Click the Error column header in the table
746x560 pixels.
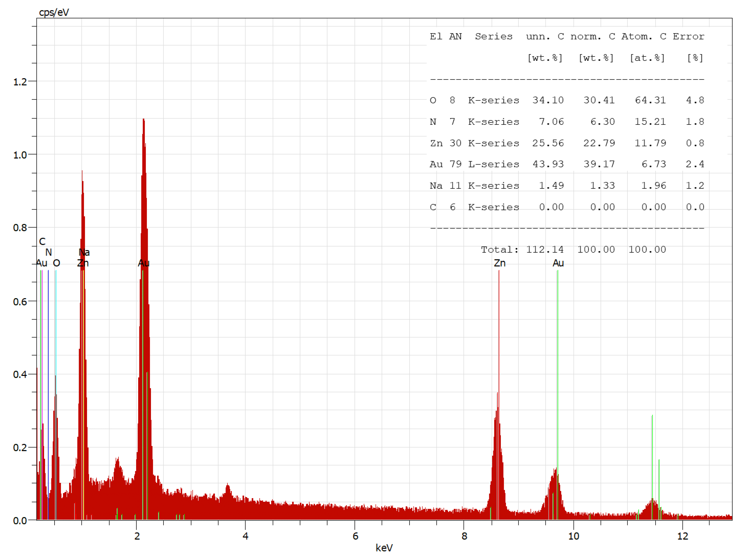click(x=688, y=36)
